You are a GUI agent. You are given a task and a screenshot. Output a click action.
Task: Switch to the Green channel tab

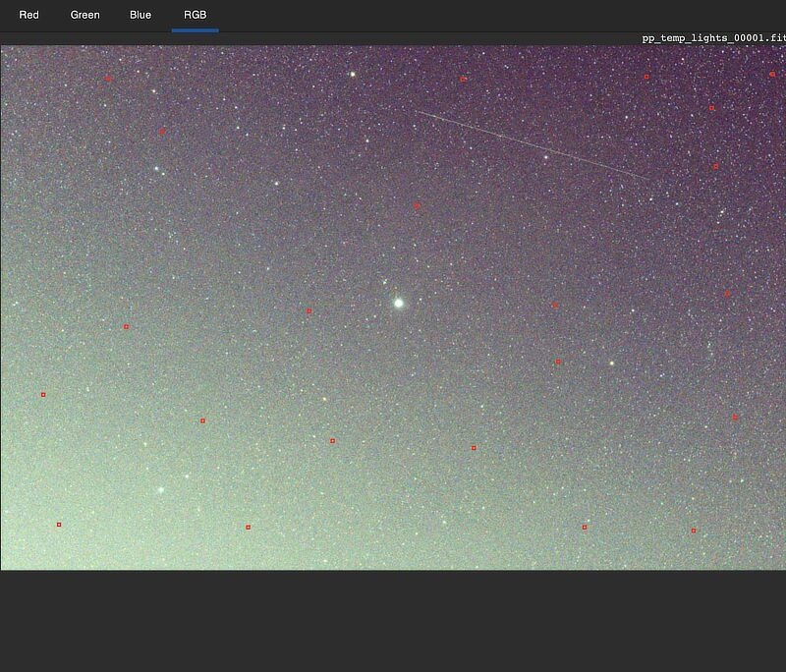tap(84, 15)
